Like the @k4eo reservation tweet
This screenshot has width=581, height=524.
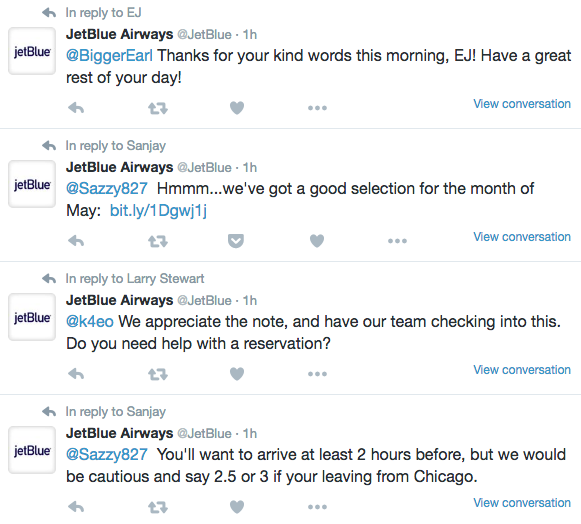tap(237, 374)
